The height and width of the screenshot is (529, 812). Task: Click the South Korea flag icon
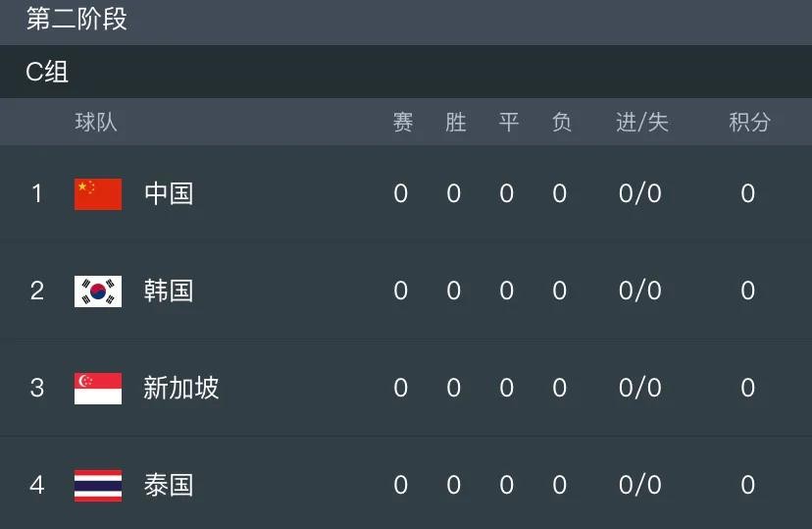(98, 291)
